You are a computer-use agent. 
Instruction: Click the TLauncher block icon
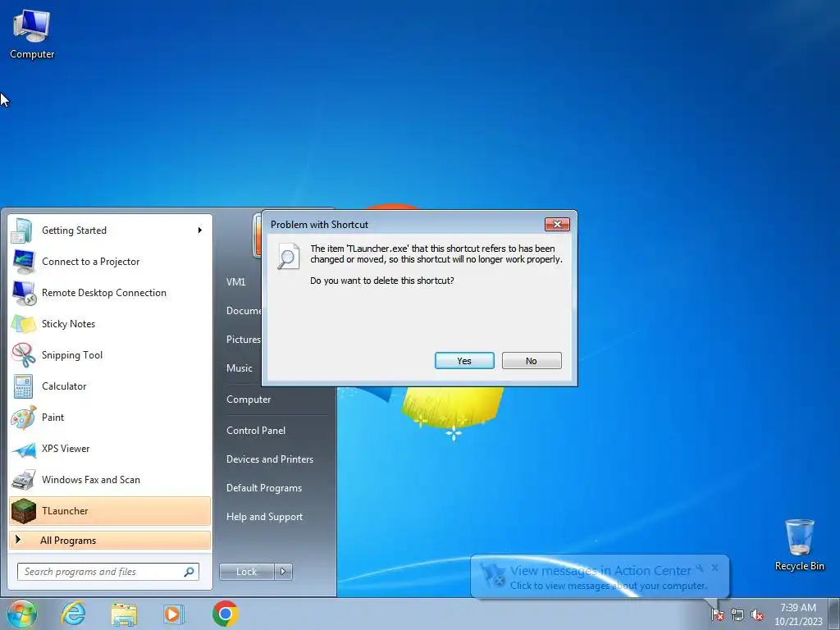click(x=23, y=511)
